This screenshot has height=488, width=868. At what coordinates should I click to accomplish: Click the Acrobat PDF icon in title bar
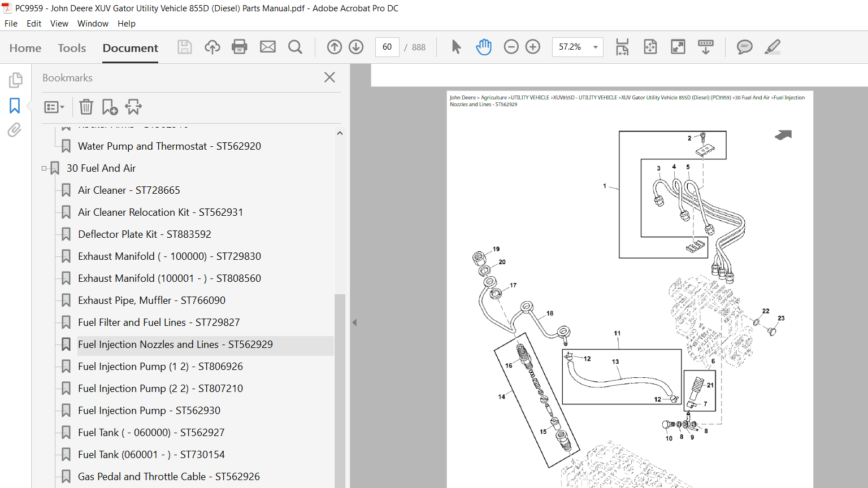click(x=7, y=8)
